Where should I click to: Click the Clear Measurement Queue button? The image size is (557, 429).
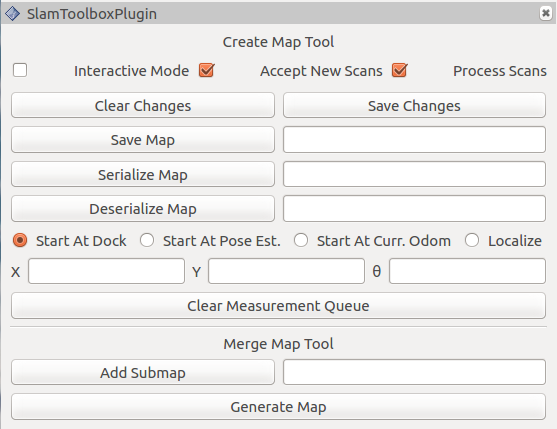278,305
